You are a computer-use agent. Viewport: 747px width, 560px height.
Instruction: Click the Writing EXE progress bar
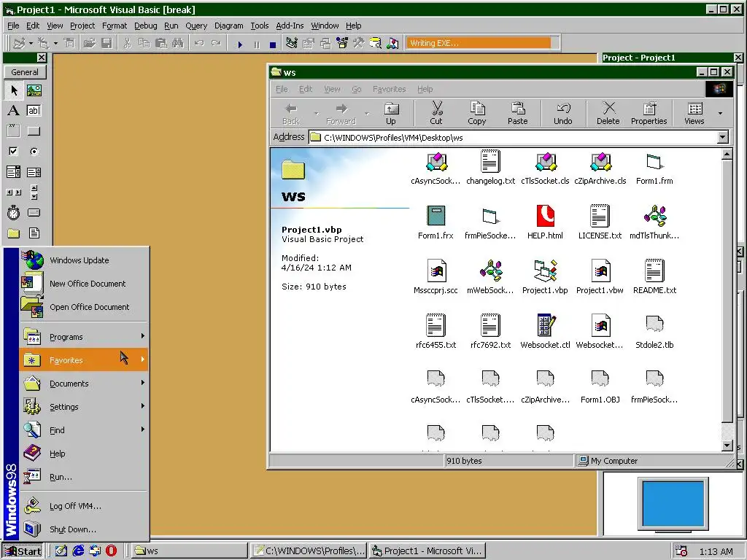pyautogui.click(x=483, y=43)
